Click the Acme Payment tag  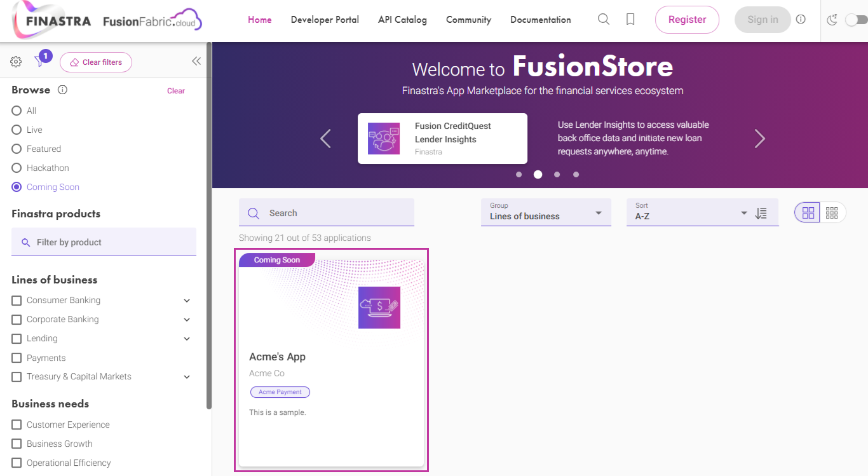click(x=280, y=392)
